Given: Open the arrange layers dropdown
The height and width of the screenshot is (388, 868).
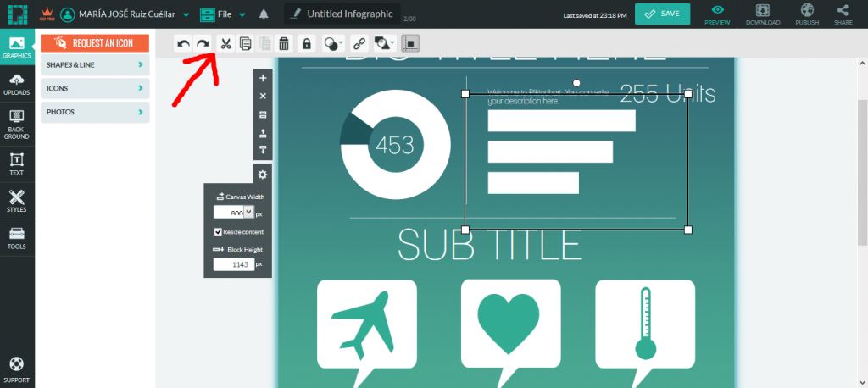Looking at the screenshot, I should tap(384, 43).
